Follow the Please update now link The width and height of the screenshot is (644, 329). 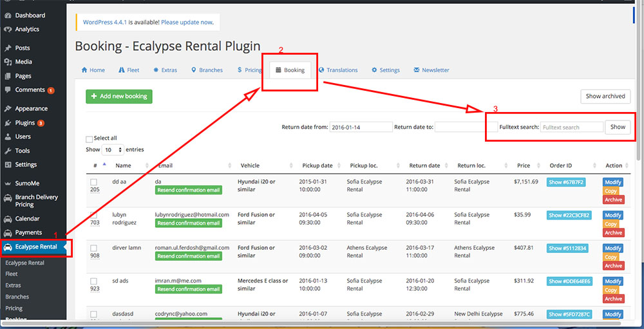pyautogui.click(x=187, y=22)
